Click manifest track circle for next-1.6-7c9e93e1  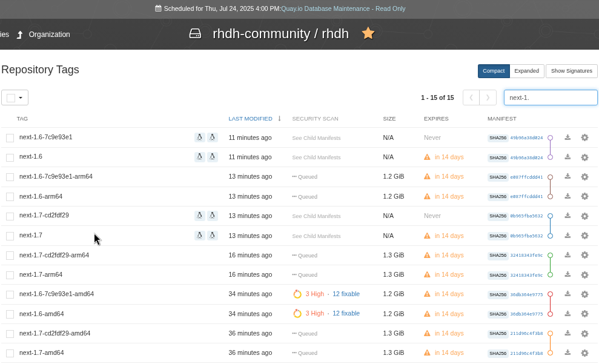pyautogui.click(x=550, y=137)
